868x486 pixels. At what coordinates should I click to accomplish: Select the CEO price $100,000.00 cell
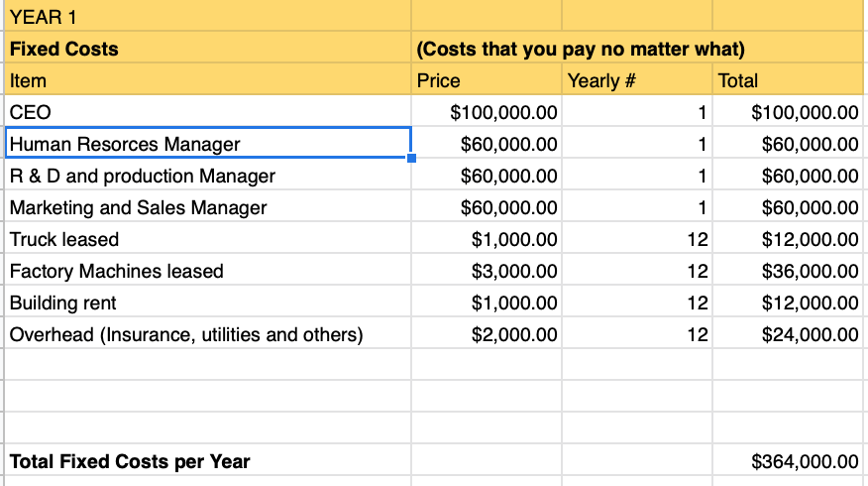[487, 111]
